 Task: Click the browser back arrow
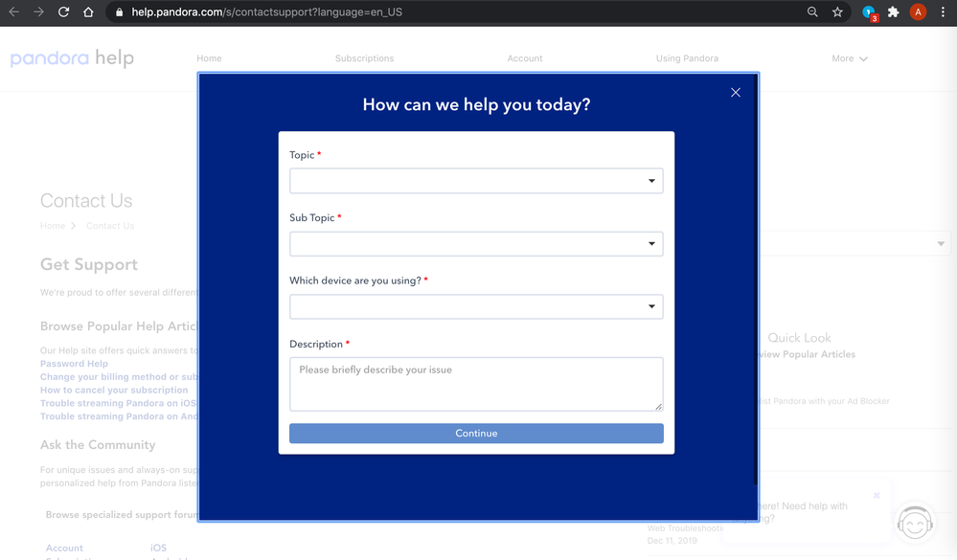(13, 12)
